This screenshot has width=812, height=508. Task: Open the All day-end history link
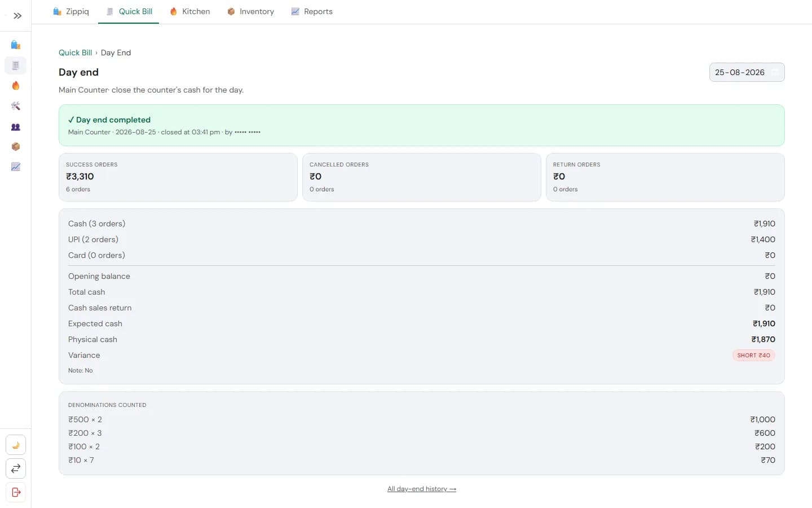coord(422,489)
